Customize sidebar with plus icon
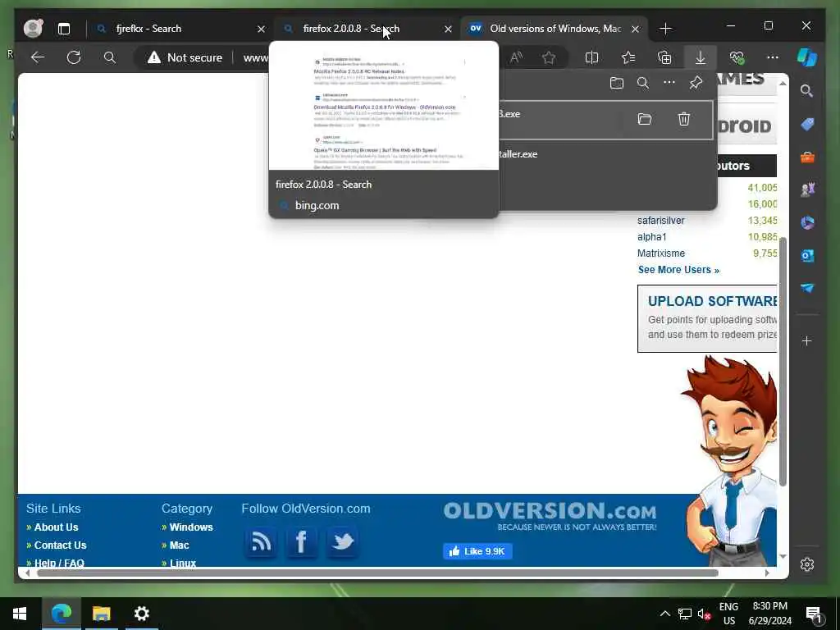Viewport: 840px width, 630px height. (x=807, y=340)
